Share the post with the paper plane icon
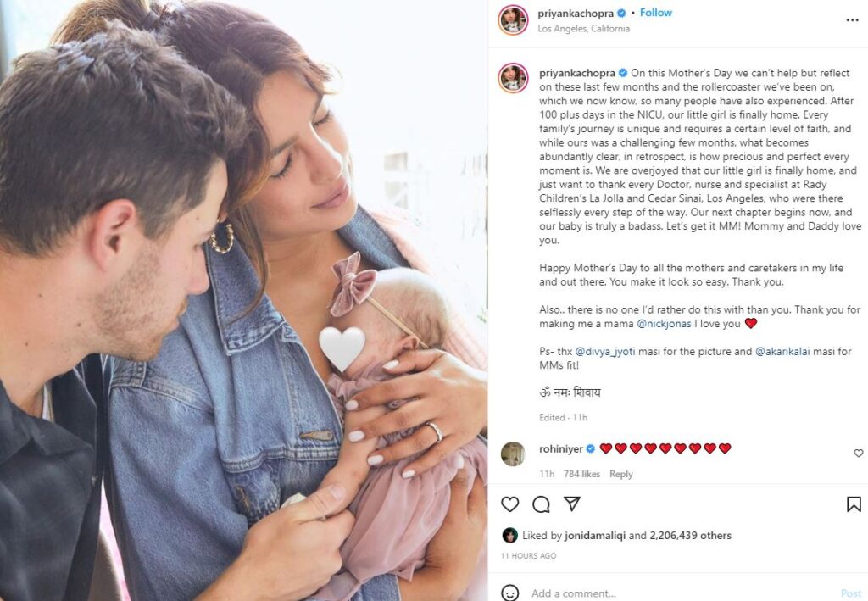 tap(572, 503)
